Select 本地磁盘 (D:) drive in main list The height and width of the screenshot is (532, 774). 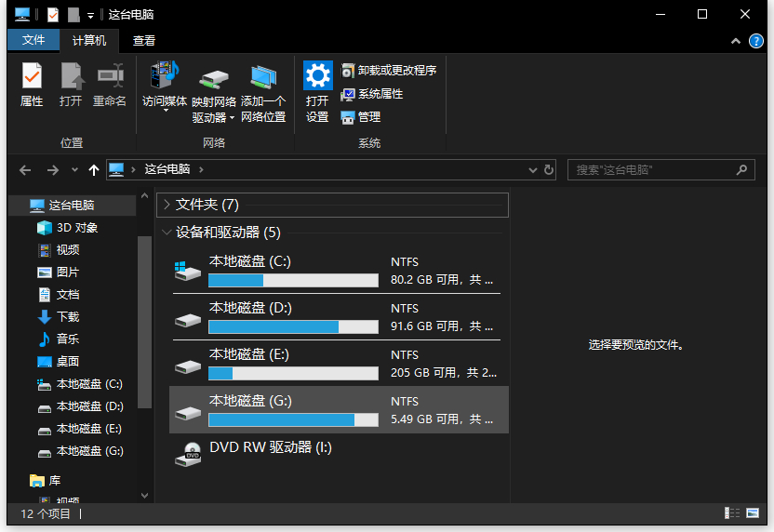click(339, 317)
